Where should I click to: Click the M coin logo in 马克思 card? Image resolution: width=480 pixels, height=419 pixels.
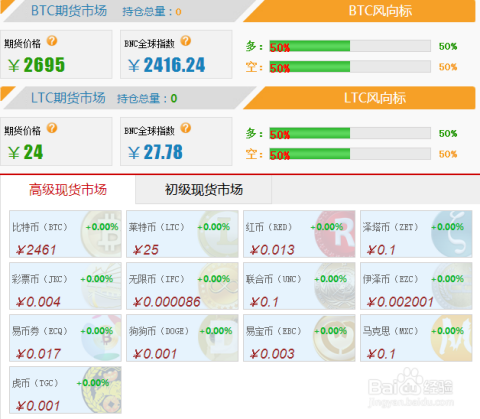tap(451, 338)
